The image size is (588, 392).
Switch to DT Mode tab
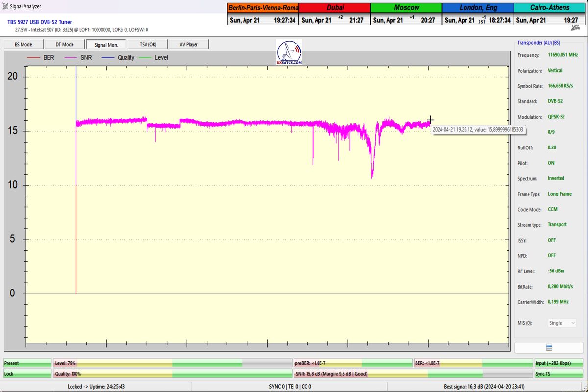pyautogui.click(x=64, y=44)
